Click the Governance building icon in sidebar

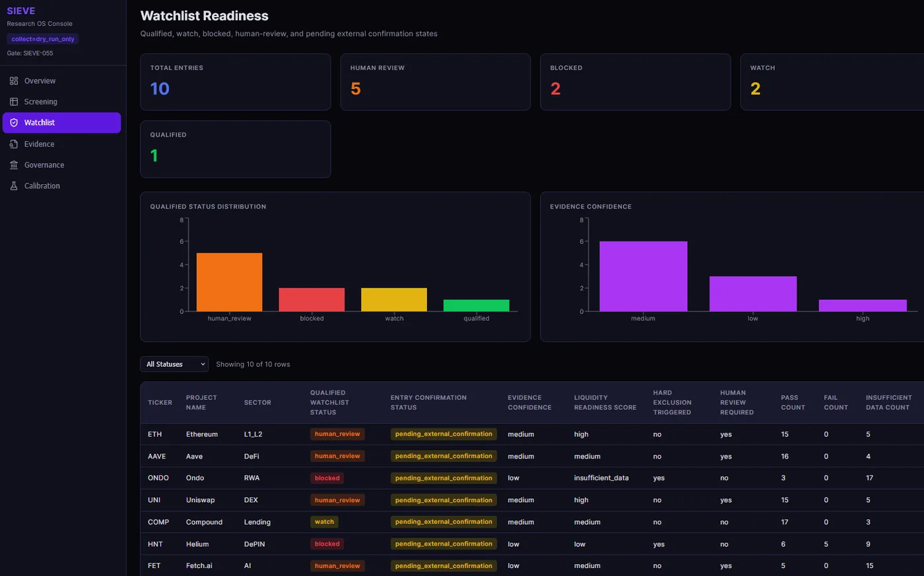14,165
